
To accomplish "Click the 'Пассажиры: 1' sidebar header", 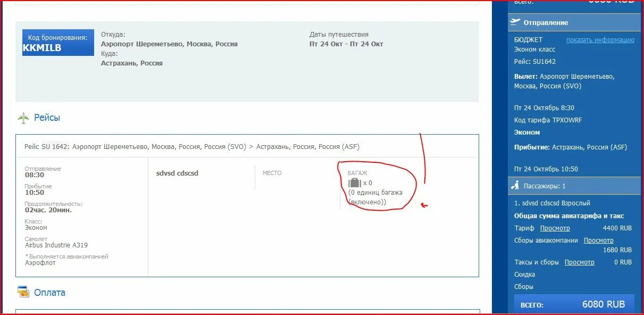I will (x=545, y=186).
